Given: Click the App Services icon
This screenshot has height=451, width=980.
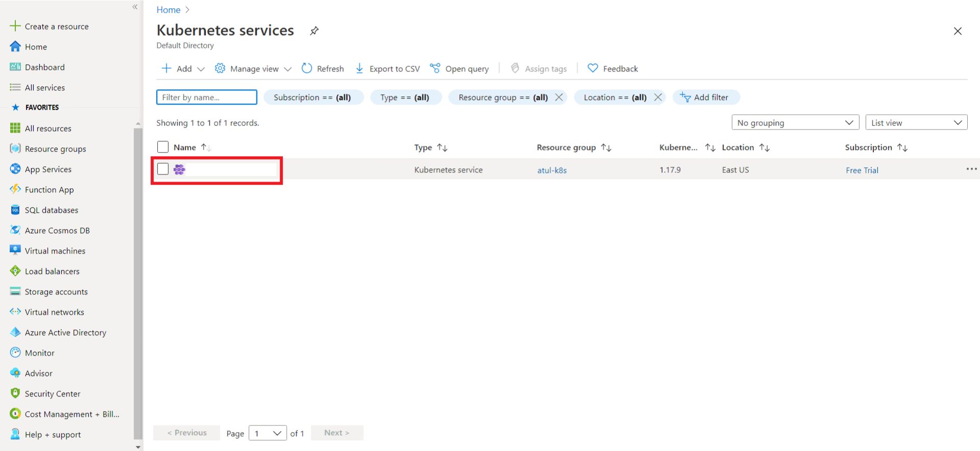Looking at the screenshot, I should 15,169.
